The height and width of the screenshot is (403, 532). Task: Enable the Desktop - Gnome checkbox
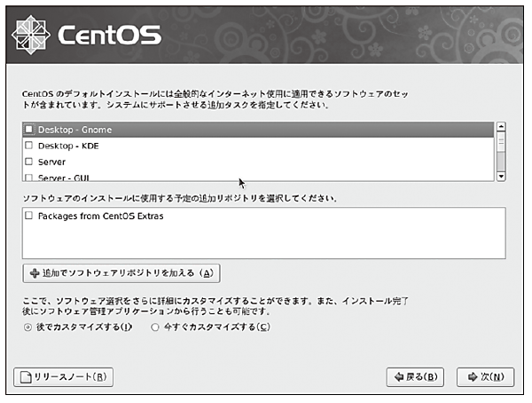[29, 130]
